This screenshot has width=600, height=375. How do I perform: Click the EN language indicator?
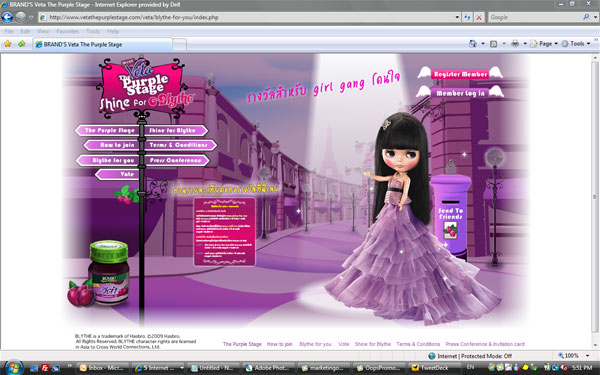coord(470,367)
